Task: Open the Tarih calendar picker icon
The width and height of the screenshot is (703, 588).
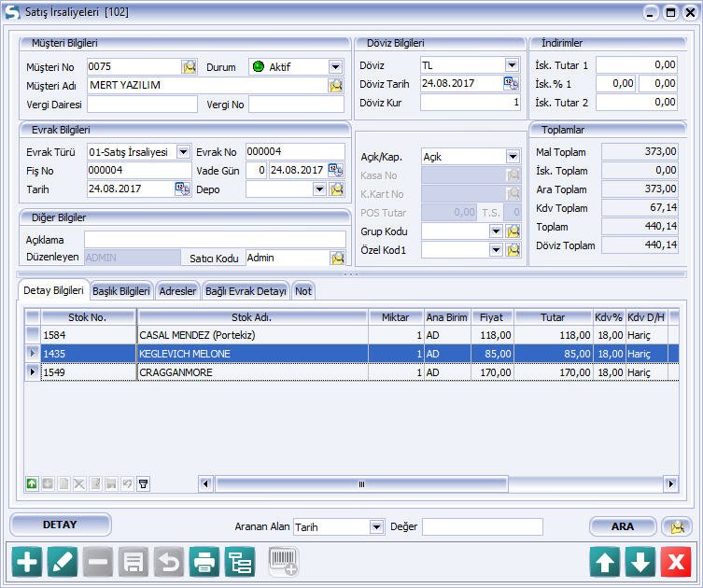Action: tap(182, 189)
